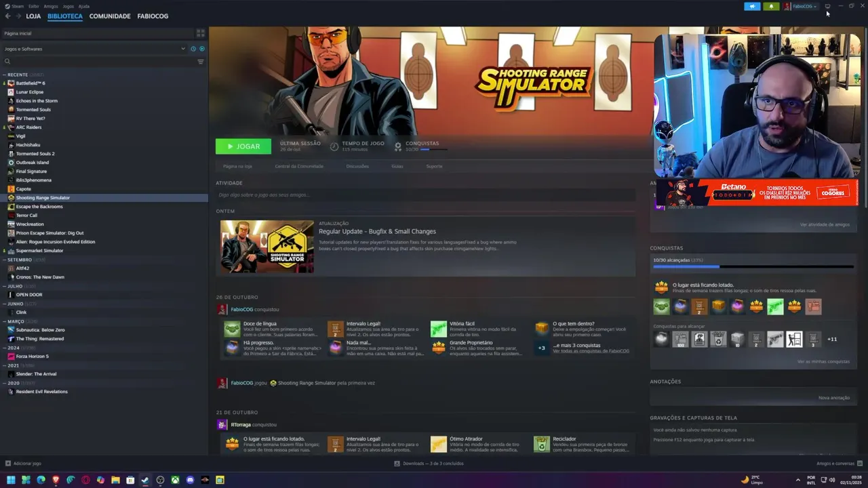
Task: Open Doce de língua achievement icon
Action: (233, 329)
